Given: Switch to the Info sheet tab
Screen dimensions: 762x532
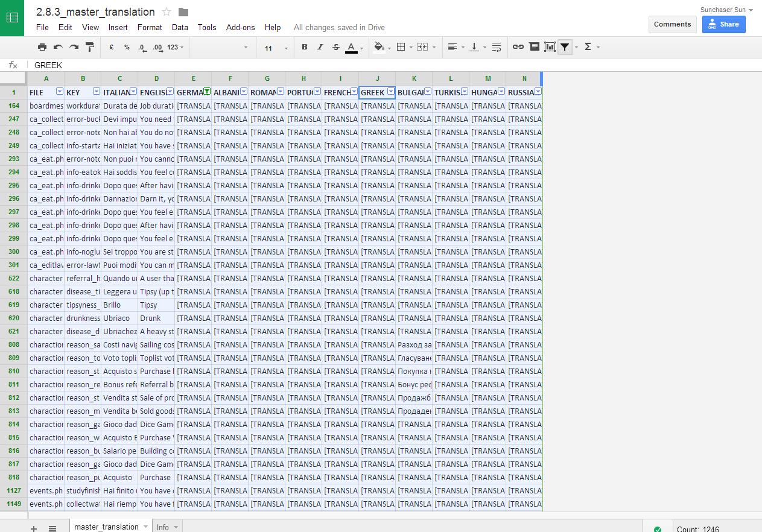Looking at the screenshot, I should click(x=163, y=527).
